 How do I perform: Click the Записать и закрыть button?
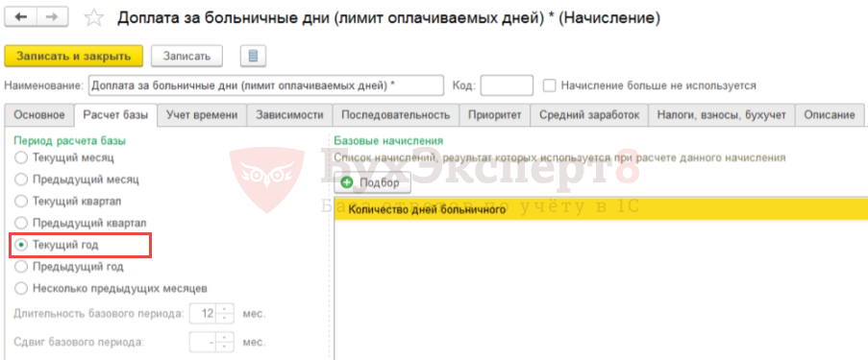tap(74, 56)
